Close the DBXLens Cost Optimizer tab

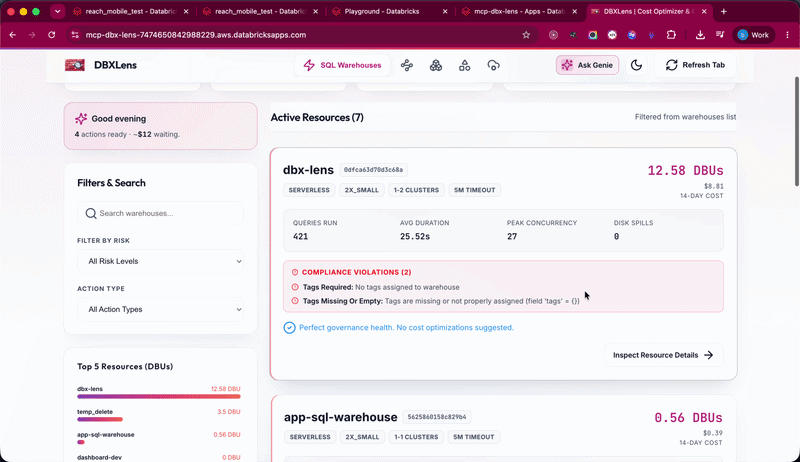[x=704, y=11]
